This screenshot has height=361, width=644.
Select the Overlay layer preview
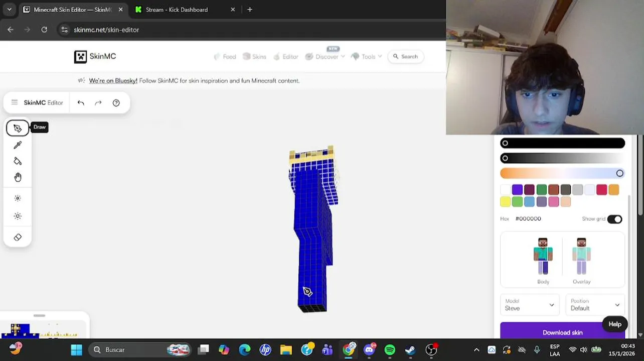click(x=581, y=261)
